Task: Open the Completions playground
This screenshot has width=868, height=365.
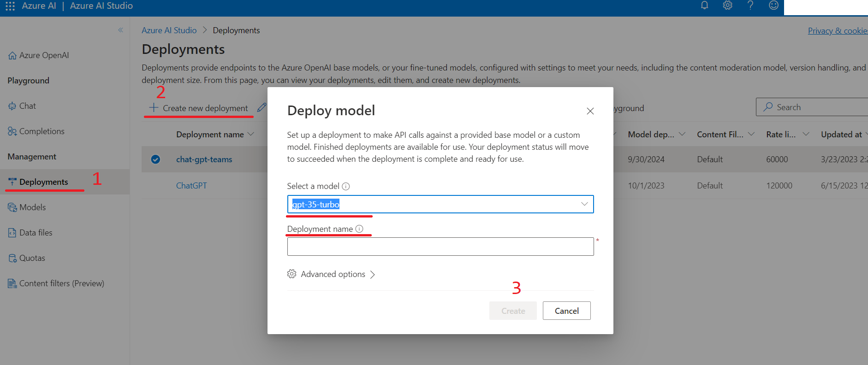Action: click(x=36, y=131)
